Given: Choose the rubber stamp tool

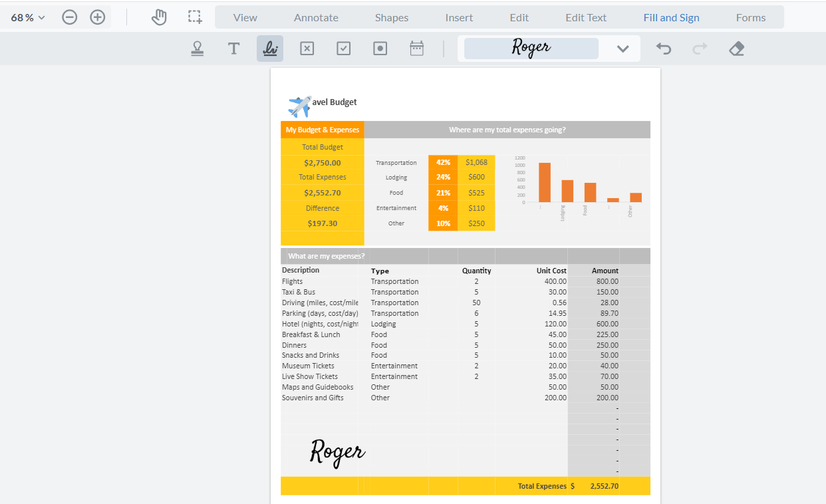Looking at the screenshot, I should (x=197, y=49).
